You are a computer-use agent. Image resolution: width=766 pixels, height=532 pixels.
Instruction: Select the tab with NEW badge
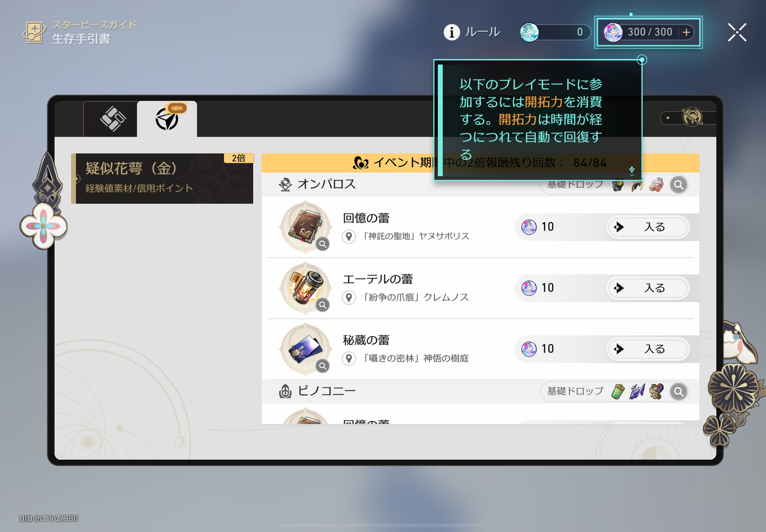167,119
